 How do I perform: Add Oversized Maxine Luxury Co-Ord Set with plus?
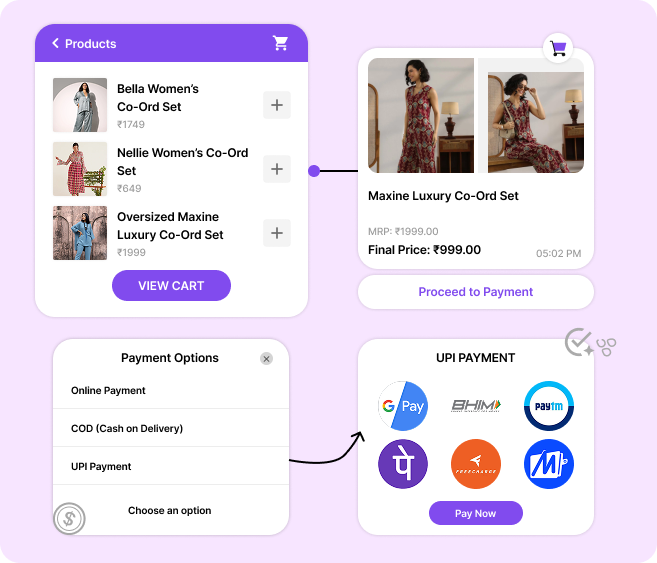point(277,233)
